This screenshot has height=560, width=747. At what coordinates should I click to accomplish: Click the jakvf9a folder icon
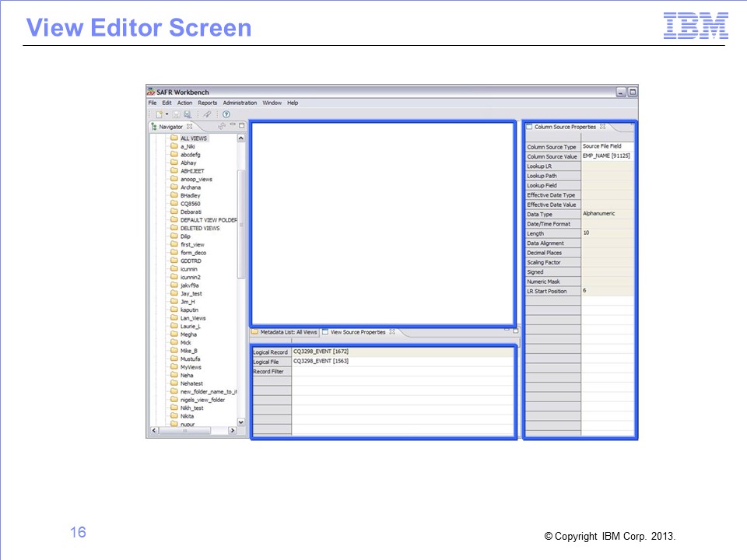[x=174, y=285]
